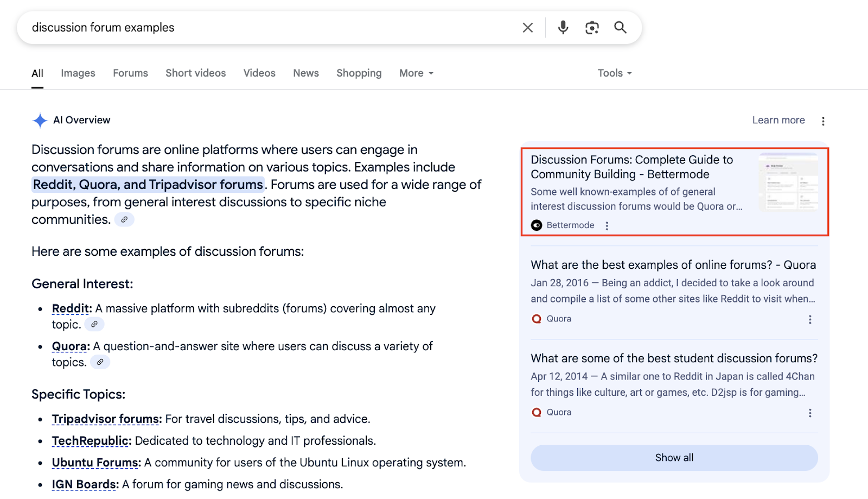Click Quora favicon under 'student discussion forums' result

[x=537, y=412]
